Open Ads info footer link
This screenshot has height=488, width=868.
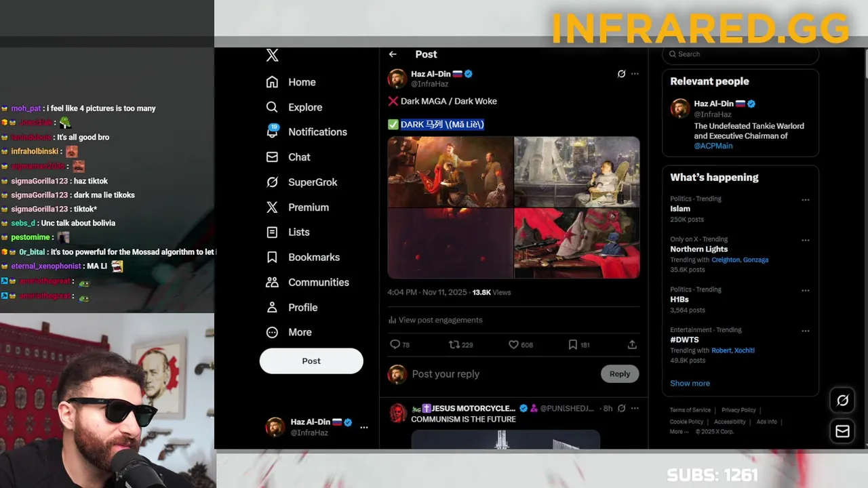[x=766, y=422]
